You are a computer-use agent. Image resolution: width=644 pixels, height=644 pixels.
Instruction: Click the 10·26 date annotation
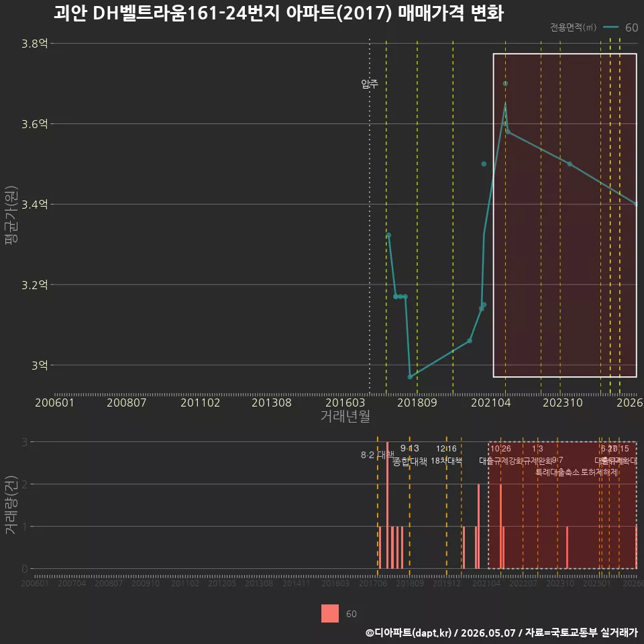pos(500,449)
